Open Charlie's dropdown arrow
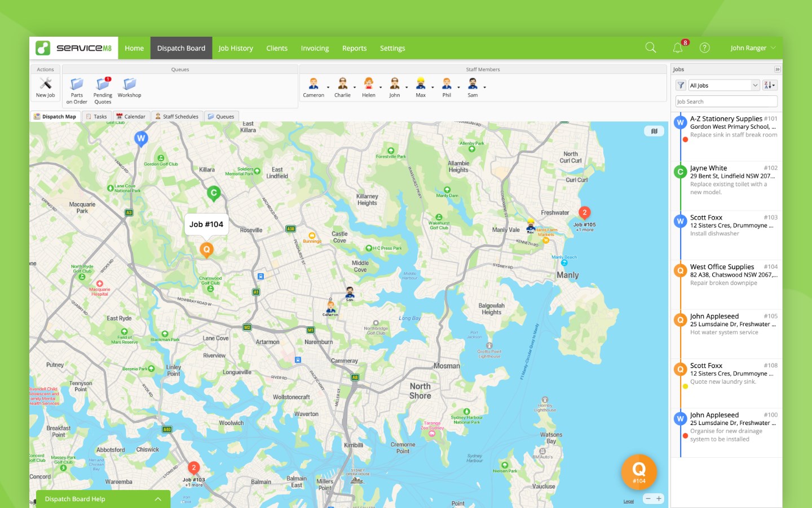This screenshot has width=812, height=508. [355, 87]
